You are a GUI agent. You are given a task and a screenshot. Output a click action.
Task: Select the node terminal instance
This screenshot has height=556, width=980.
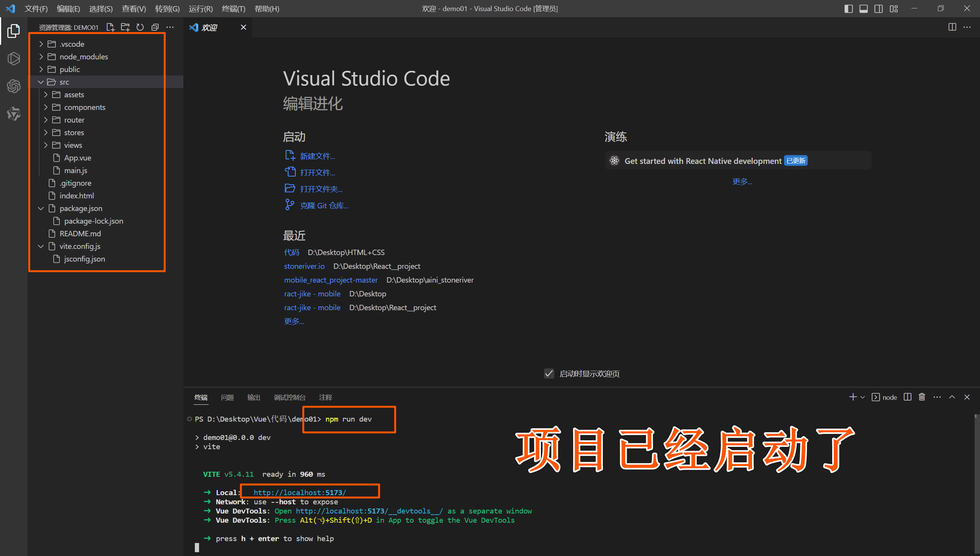(x=884, y=397)
